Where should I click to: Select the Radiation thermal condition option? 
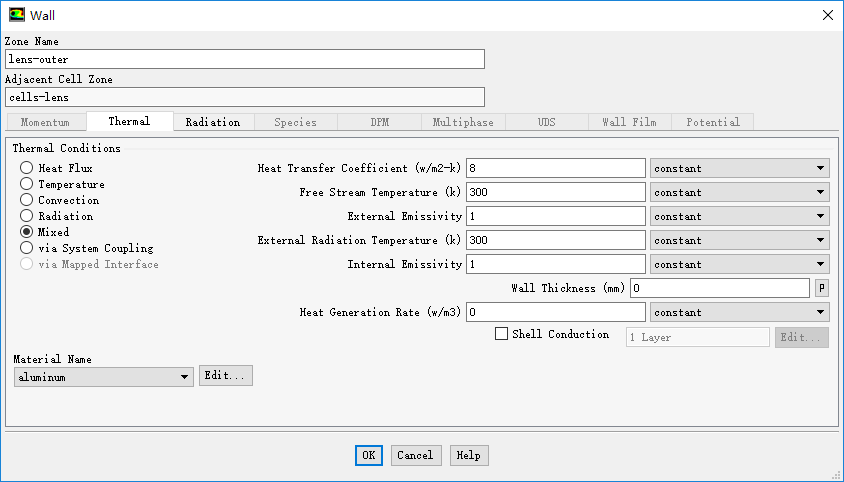[26, 216]
